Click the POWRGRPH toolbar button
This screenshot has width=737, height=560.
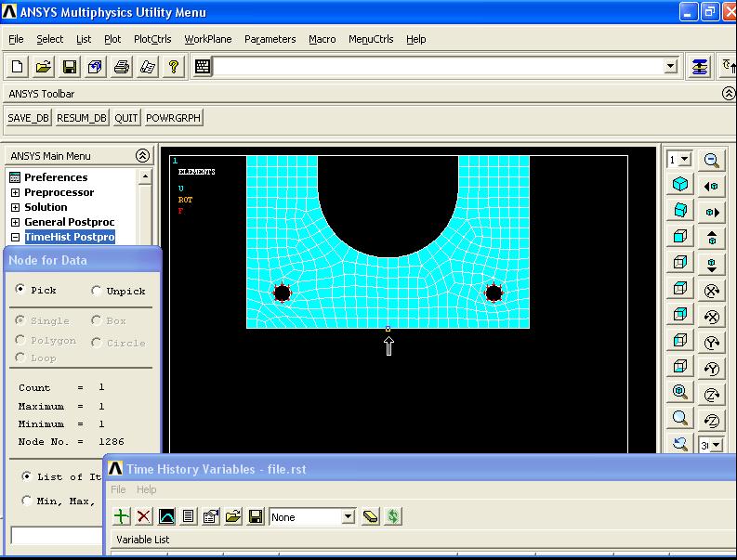[x=173, y=118]
